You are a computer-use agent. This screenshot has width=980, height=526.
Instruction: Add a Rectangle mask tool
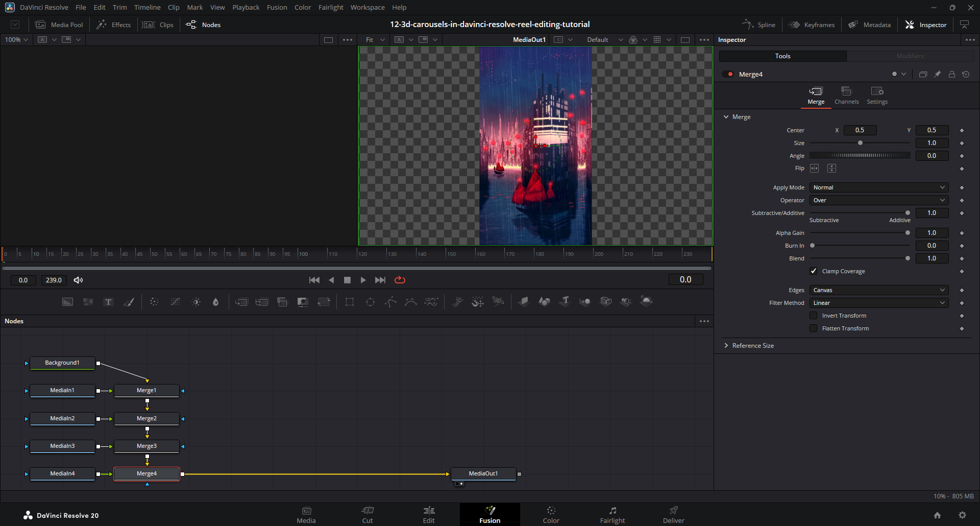click(350, 302)
